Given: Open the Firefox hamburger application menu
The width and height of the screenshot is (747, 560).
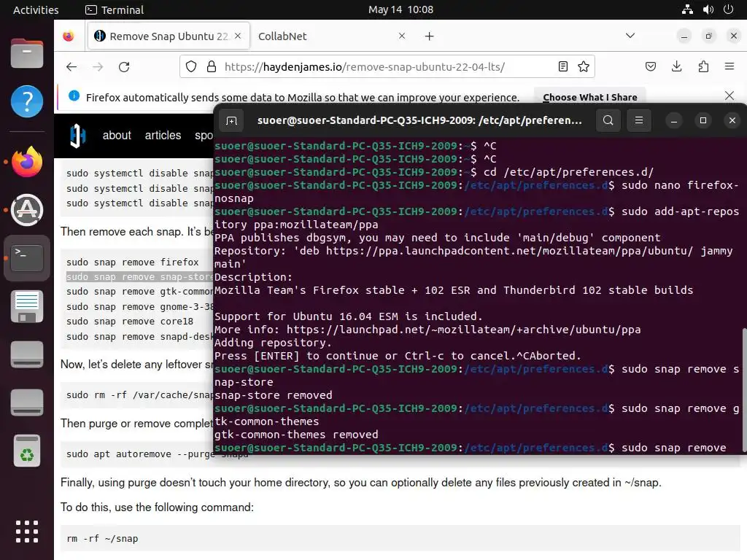Looking at the screenshot, I should 729,66.
